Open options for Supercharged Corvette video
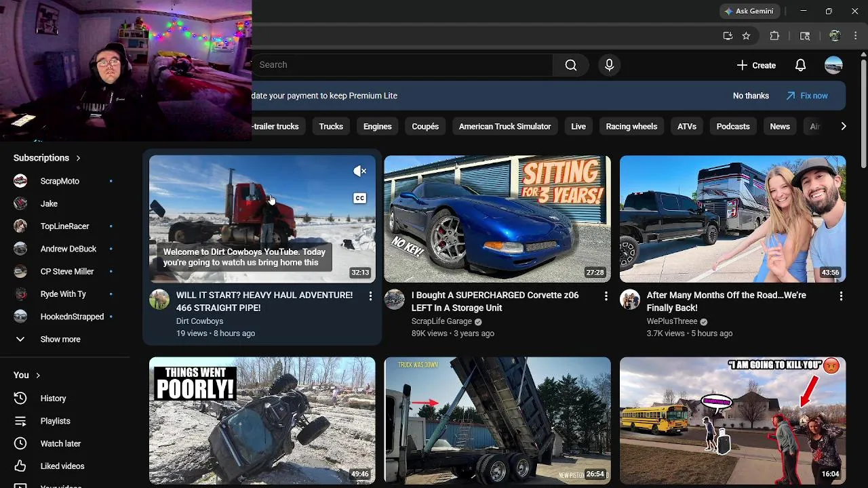Viewport: 868px width, 488px height. click(x=606, y=296)
